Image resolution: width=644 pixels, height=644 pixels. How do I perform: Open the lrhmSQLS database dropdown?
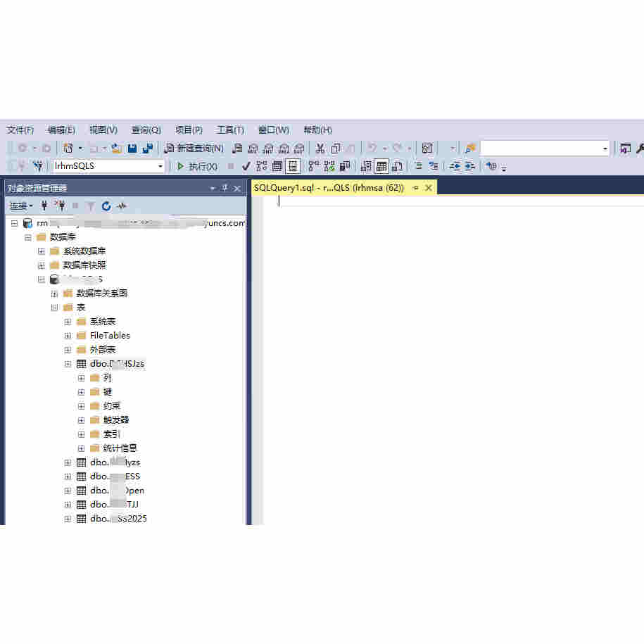(x=160, y=166)
